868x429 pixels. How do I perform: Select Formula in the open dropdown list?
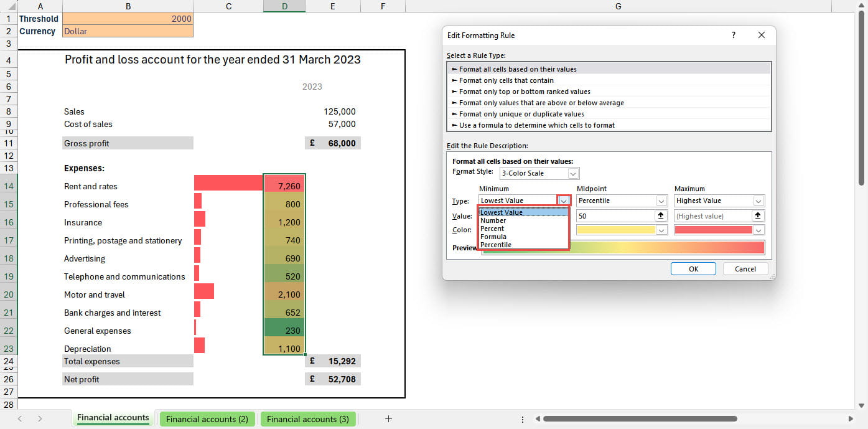click(x=493, y=237)
